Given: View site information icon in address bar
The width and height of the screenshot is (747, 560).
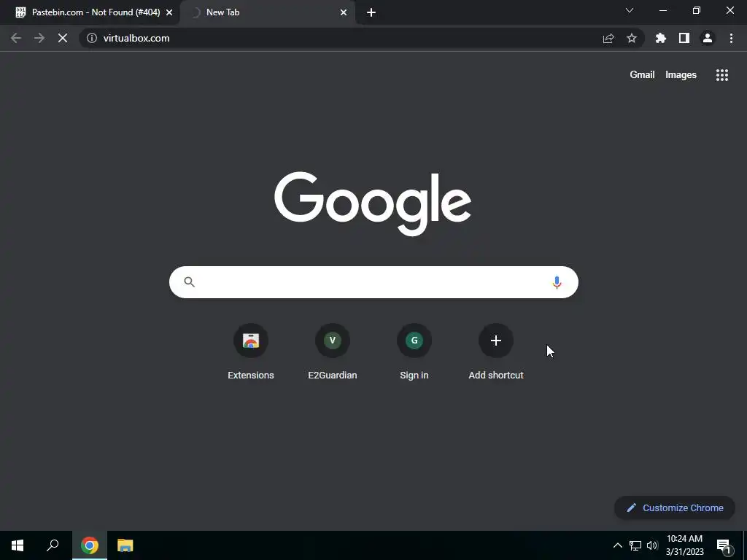Looking at the screenshot, I should (92, 38).
